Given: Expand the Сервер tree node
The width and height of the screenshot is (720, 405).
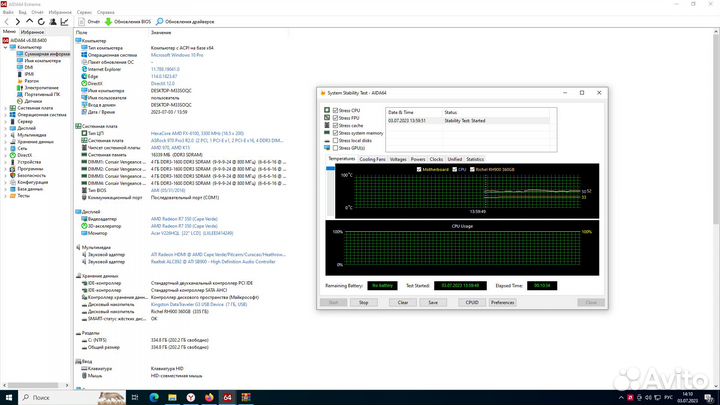Looking at the screenshot, I should [x=6, y=121].
